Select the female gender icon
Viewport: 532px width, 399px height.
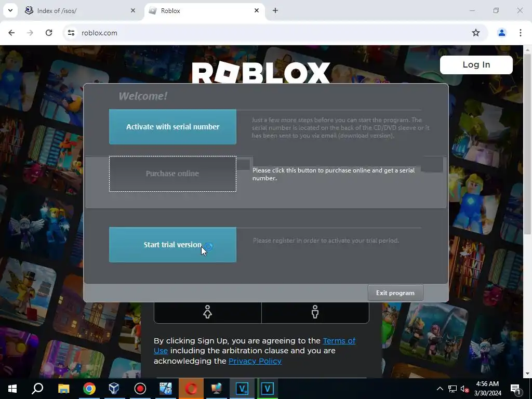click(x=208, y=312)
